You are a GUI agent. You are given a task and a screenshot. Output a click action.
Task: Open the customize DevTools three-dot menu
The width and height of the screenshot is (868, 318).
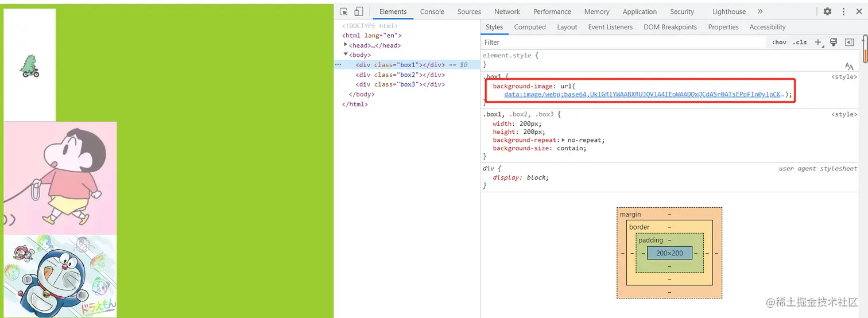click(843, 11)
